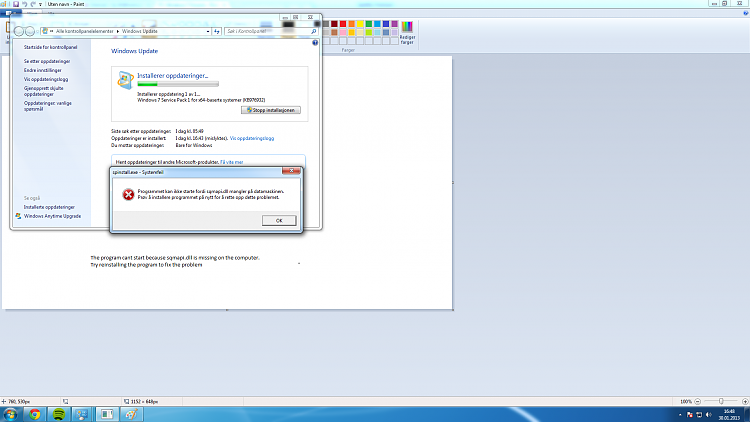750x422 pixels.
Task: Open Endre innstillinger in the sidebar
Action: (43, 70)
